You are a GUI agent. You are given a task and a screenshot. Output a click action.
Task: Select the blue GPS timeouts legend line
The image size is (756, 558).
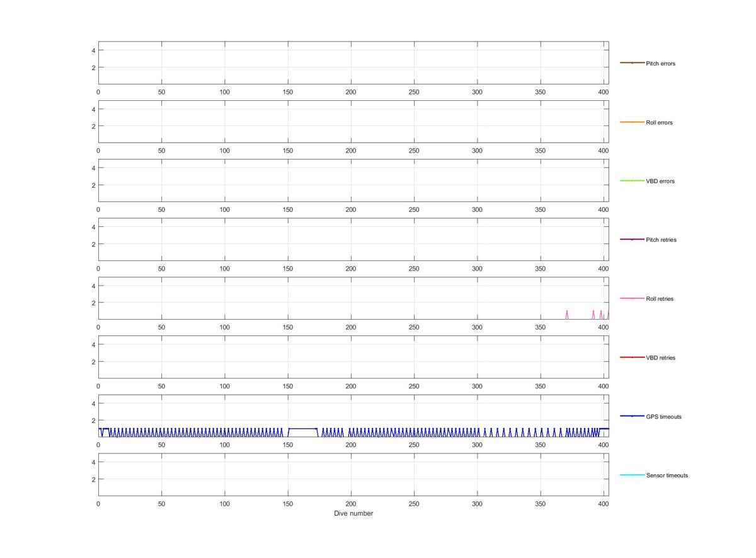pyautogui.click(x=632, y=416)
